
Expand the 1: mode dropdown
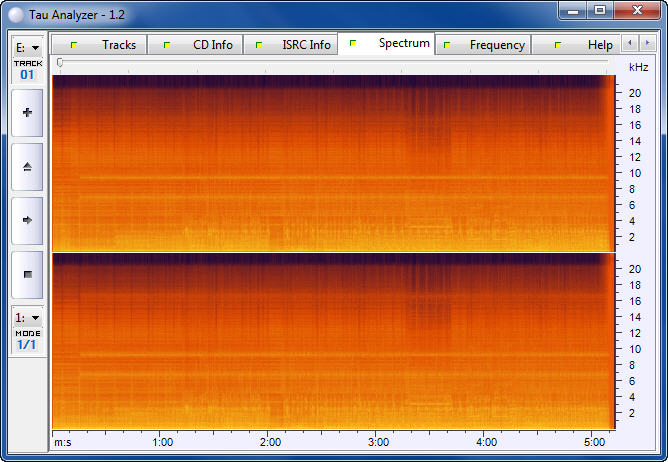(27, 317)
